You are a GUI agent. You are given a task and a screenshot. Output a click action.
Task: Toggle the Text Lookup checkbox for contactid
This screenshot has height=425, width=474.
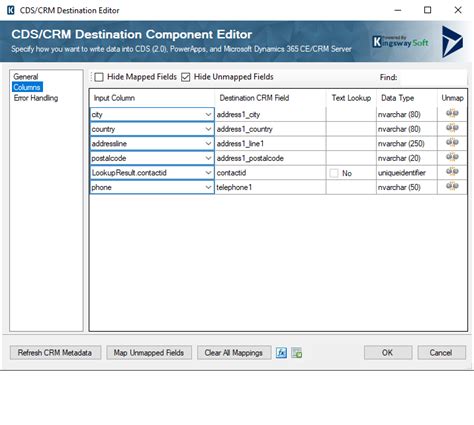pyautogui.click(x=334, y=173)
